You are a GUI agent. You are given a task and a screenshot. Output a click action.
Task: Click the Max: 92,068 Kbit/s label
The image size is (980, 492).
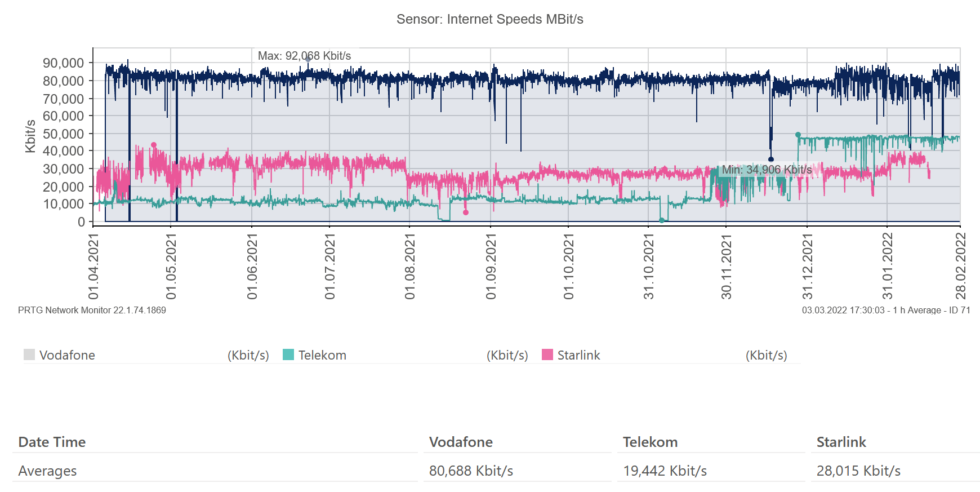coord(304,56)
